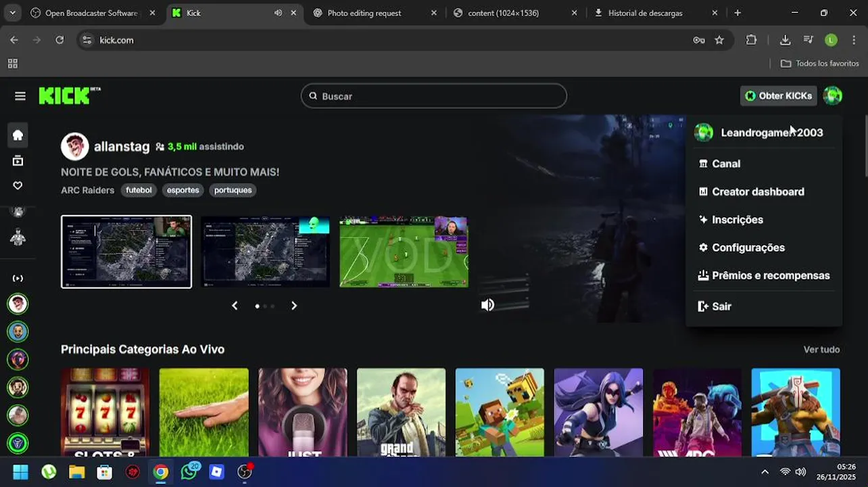Show next featured stream

294,306
